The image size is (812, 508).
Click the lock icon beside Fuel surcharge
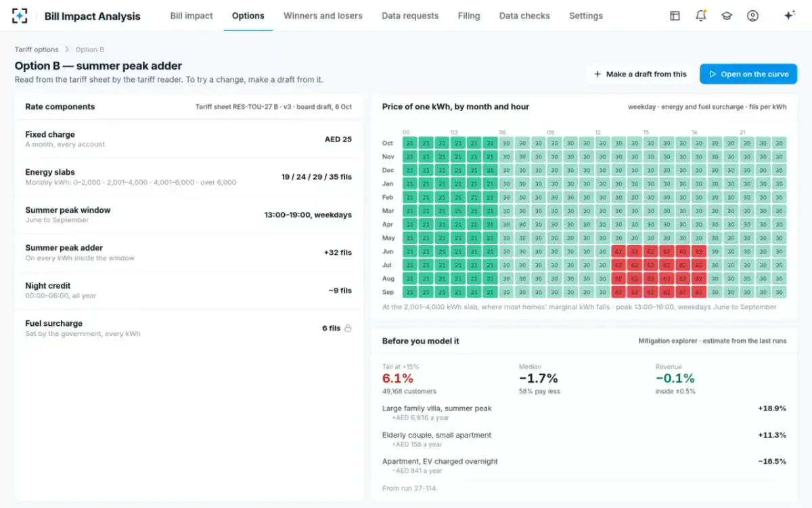pyautogui.click(x=348, y=329)
